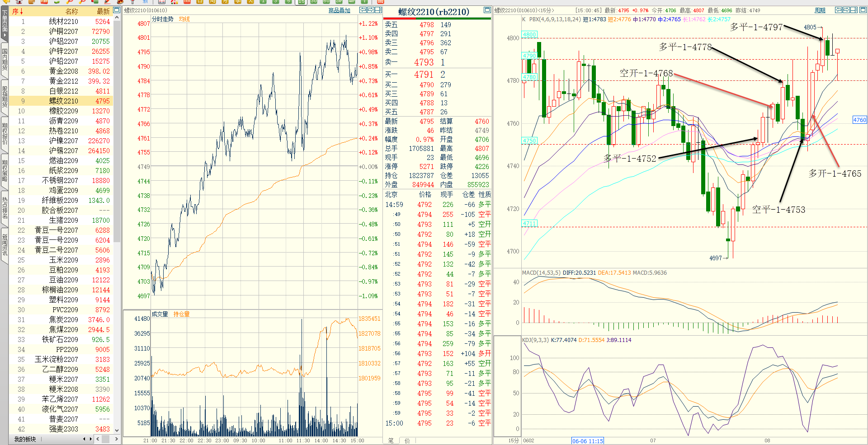The height and width of the screenshot is (445, 868).
Task: Click the 15分 period label at chart bottom
Action: pyautogui.click(x=514, y=440)
